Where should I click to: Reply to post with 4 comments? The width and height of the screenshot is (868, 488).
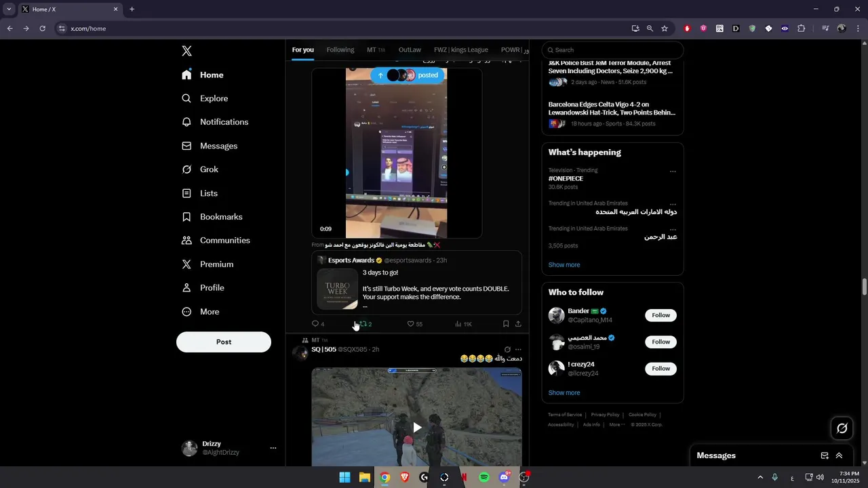(x=317, y=324)
